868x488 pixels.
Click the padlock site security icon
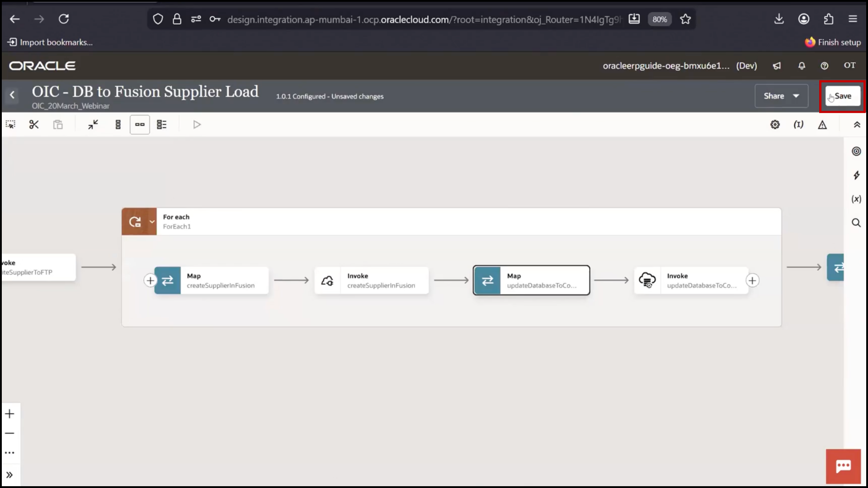coord(177,19)
